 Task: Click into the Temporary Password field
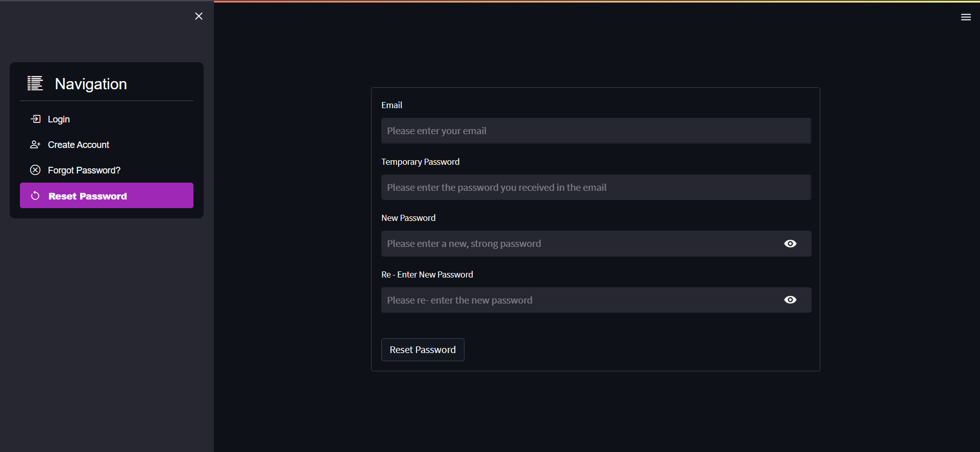tap(596, 187)
